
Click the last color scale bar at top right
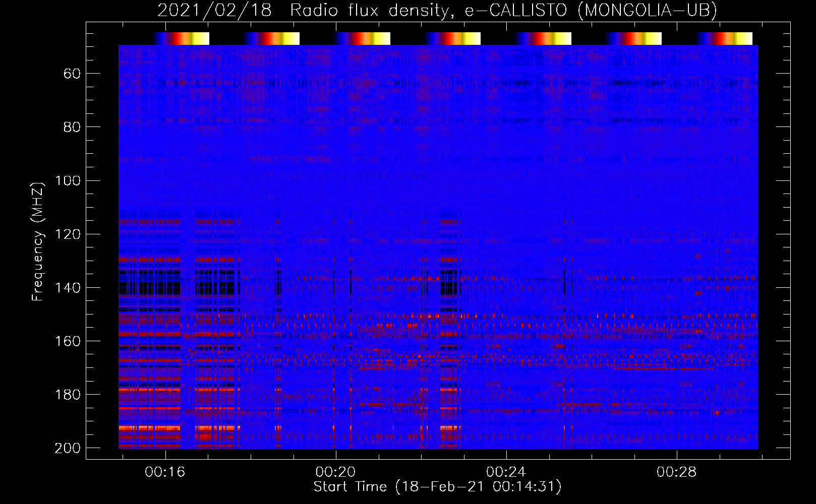pos(724,38)
